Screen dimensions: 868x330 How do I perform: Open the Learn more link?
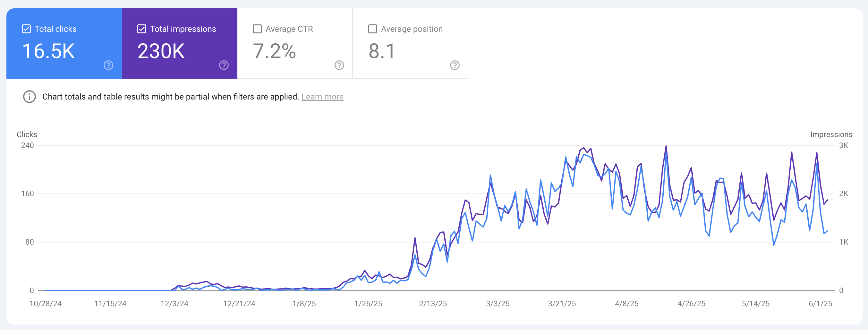tap(322, 97)
